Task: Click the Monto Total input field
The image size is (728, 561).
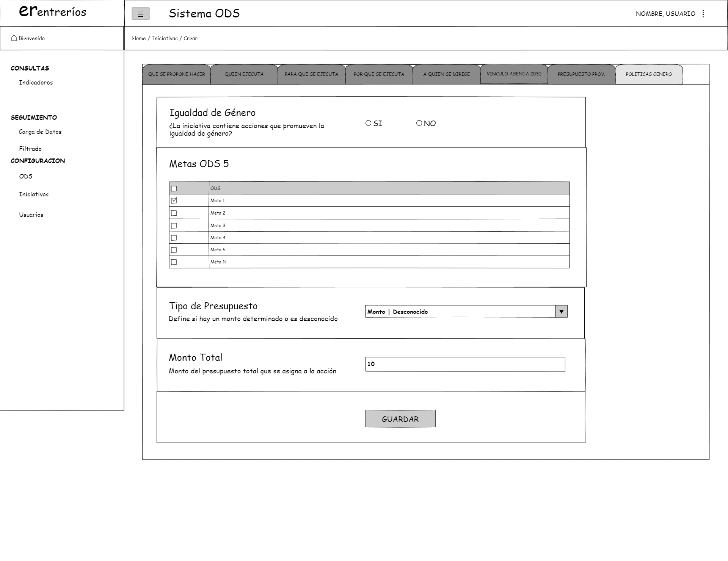Action: [465, 364]
